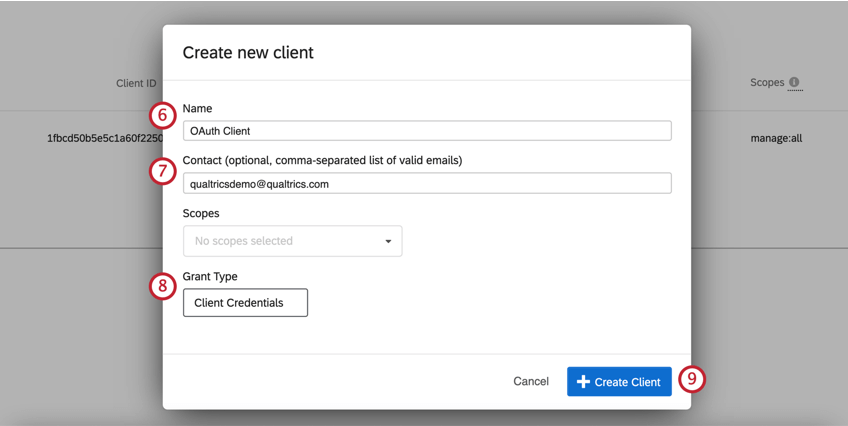The height and width of the screenshot is (426, 848).
Task: Select the Client Credentials grant type
Action: click(x=245, y=302)
